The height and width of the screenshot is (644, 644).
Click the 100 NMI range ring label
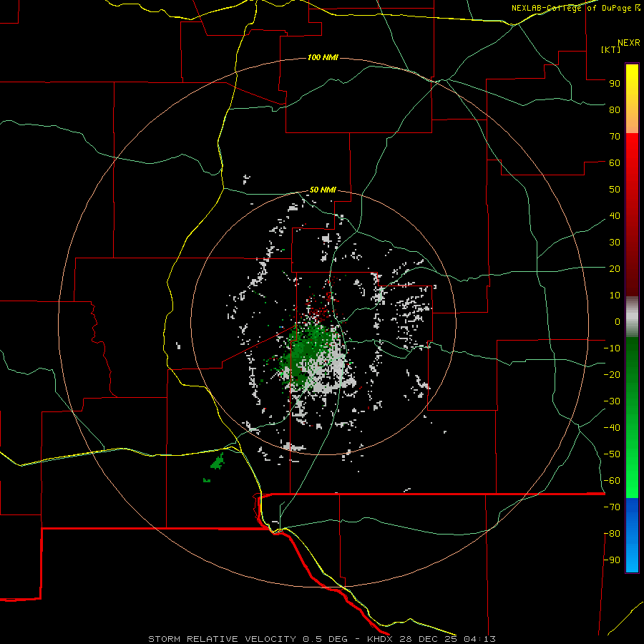tap(323, 57)
